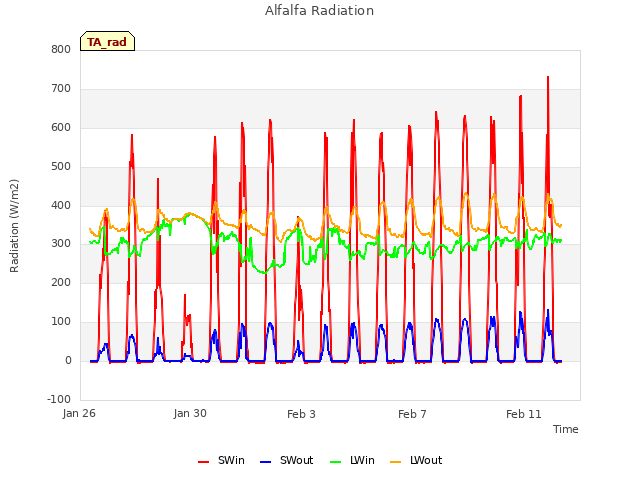
Task: Click the Feb 7 axis tick label
Action: pos(412,414)
